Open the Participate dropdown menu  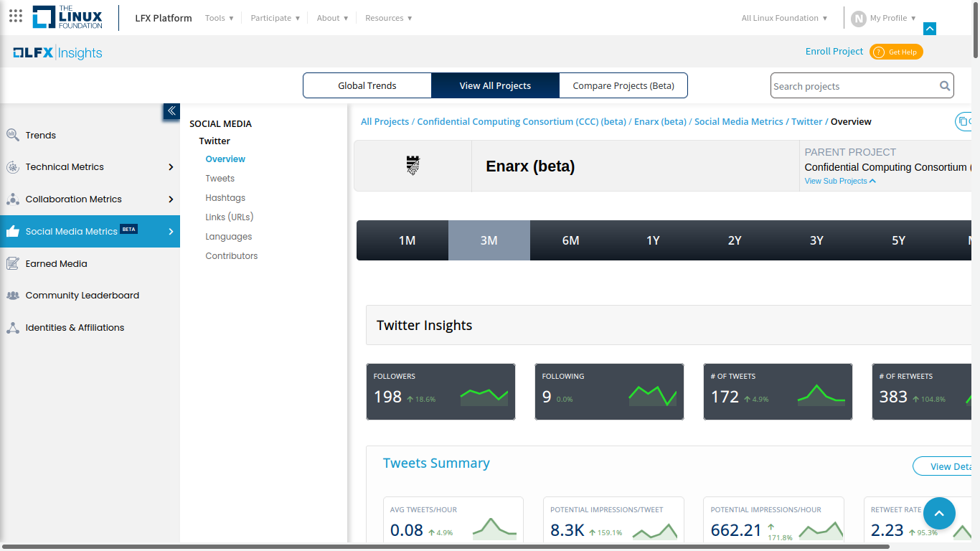click(x=275, y=18)
